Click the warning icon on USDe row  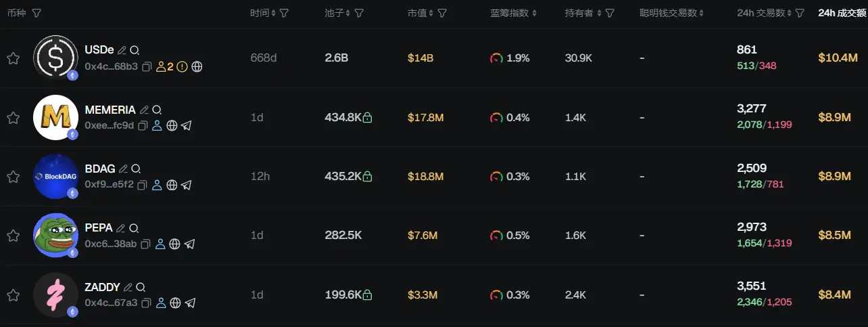point(183,67)
